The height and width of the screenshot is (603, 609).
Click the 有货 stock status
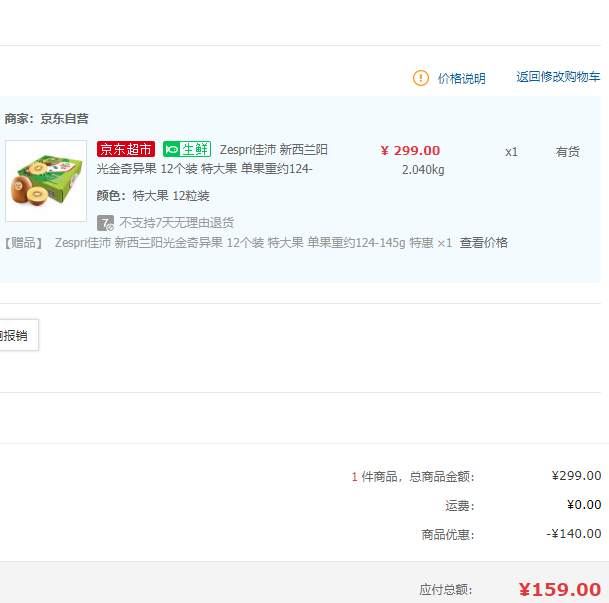[567, 151]
